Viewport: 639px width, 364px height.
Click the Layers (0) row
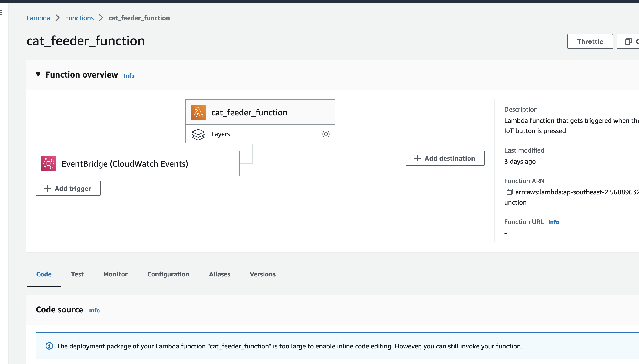click(x=260, y=134)
